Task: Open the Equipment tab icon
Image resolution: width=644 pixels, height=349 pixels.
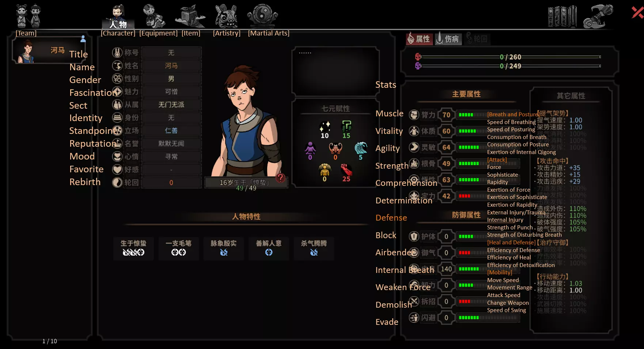Action: coord(154,16)
